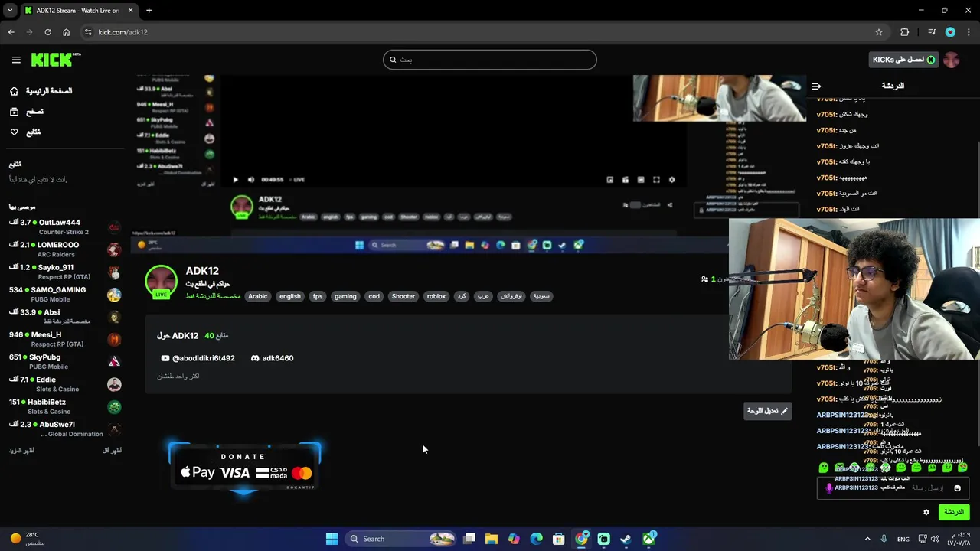
Task: Open the Chrome three-dot menu
Action: click(969, 32)
